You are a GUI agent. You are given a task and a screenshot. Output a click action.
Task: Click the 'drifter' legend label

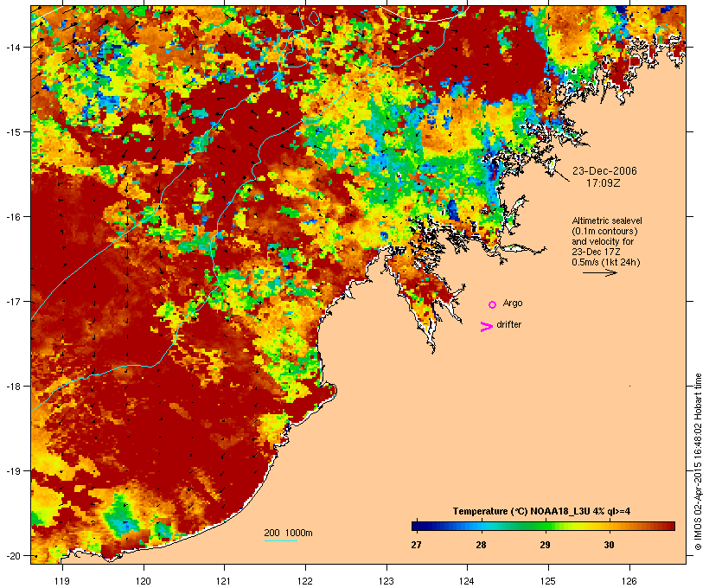[x=508, y=324]
